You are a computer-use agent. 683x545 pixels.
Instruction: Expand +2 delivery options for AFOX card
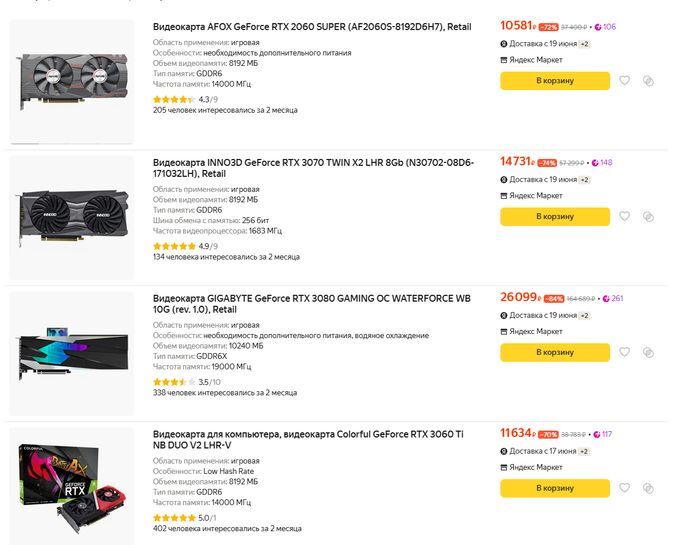click(x=584, y=44)
